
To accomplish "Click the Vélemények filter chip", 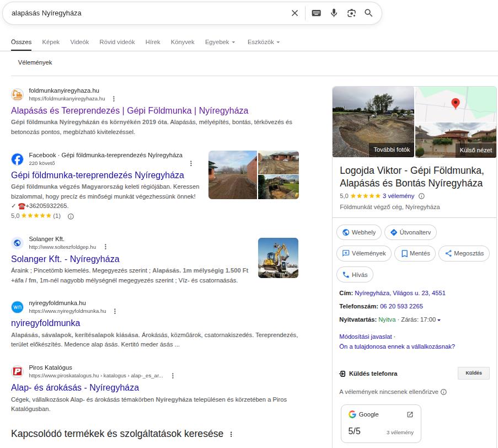I will 34,62.
